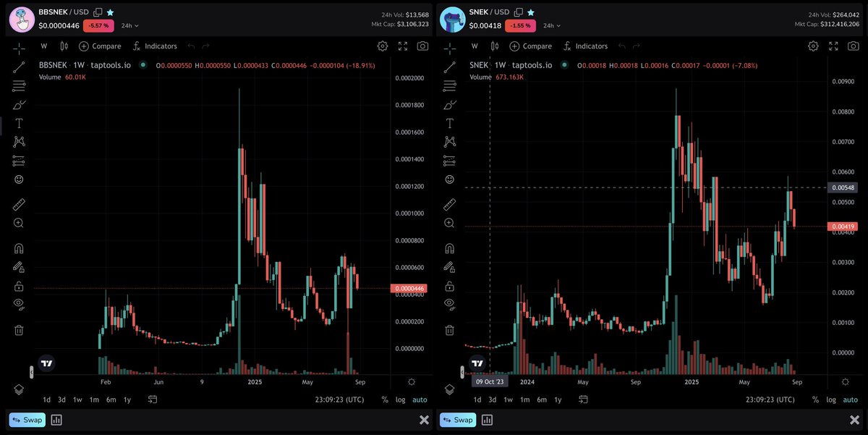Select 3d range in SNEK chart

click(x=493, y=400)
